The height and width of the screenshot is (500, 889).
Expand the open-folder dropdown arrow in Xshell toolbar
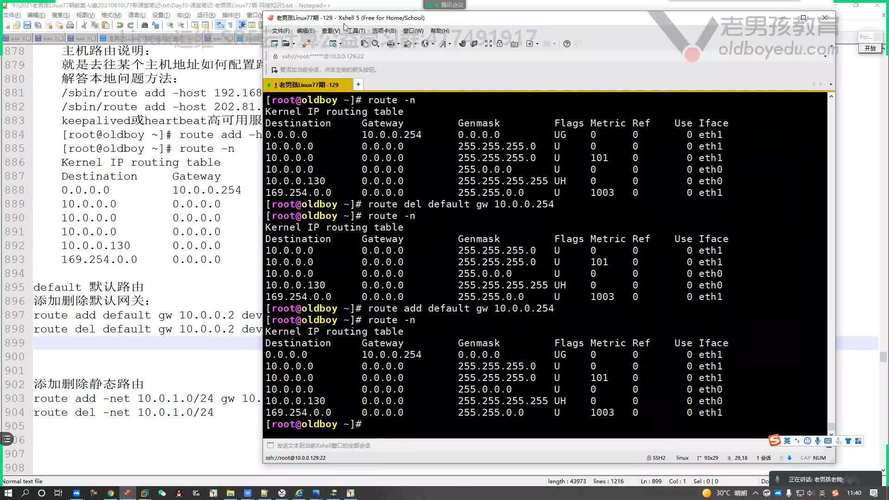point(294,44)
